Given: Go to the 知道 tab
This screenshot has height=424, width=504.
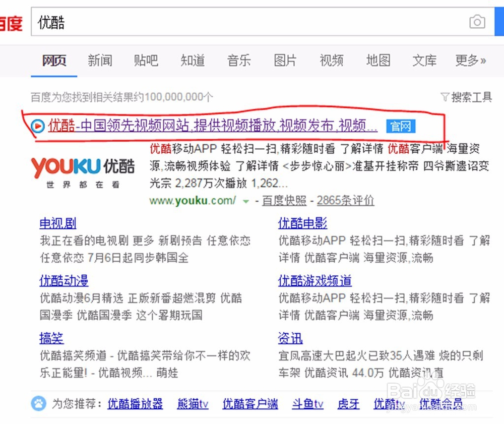Looking at the screenshot, I should tap(193, 60).
